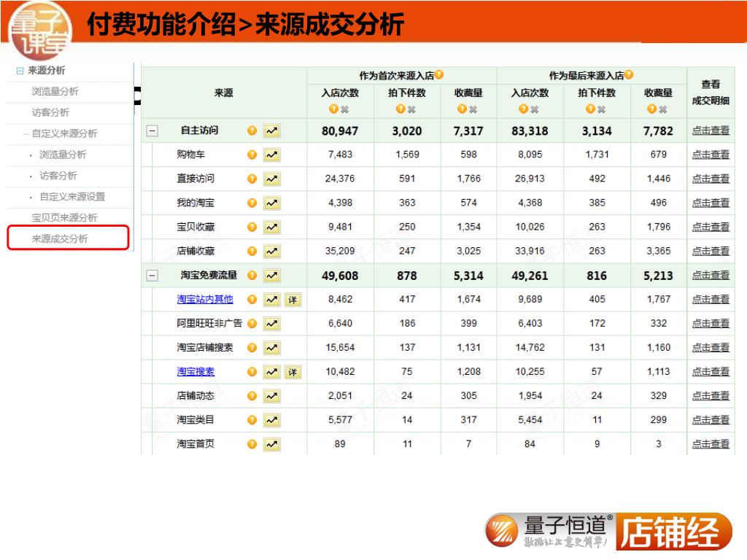747x560 pixels.
Task: Select 来源成交分析 in sidebar
Action: [x=60, y=238]
